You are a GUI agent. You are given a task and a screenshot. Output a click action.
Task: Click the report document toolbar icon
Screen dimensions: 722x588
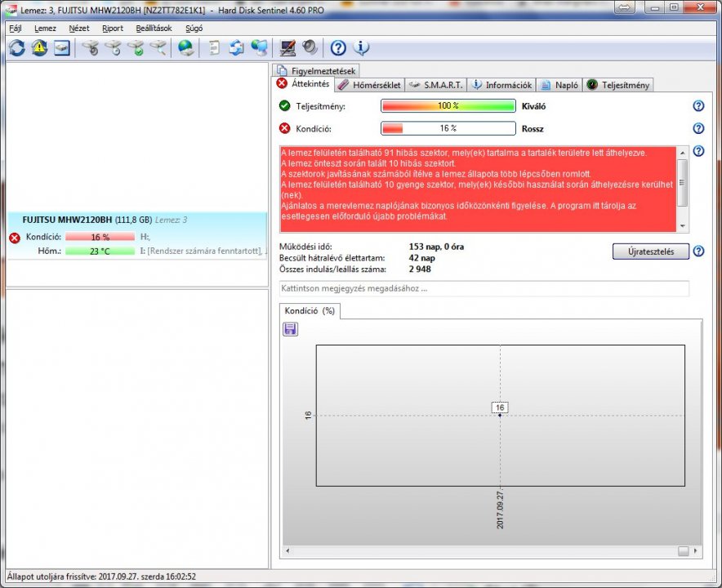214,48
